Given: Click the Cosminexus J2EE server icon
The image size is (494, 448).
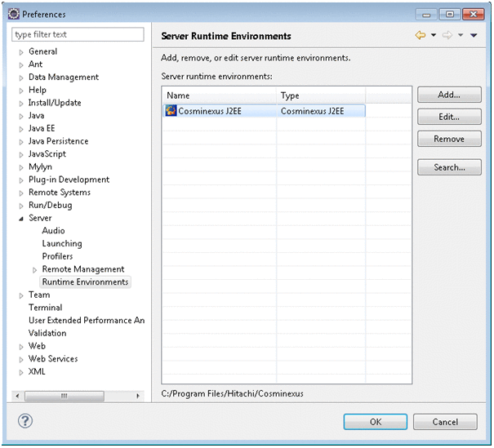Looking at the screenshot, I should [x=171, y=110].
